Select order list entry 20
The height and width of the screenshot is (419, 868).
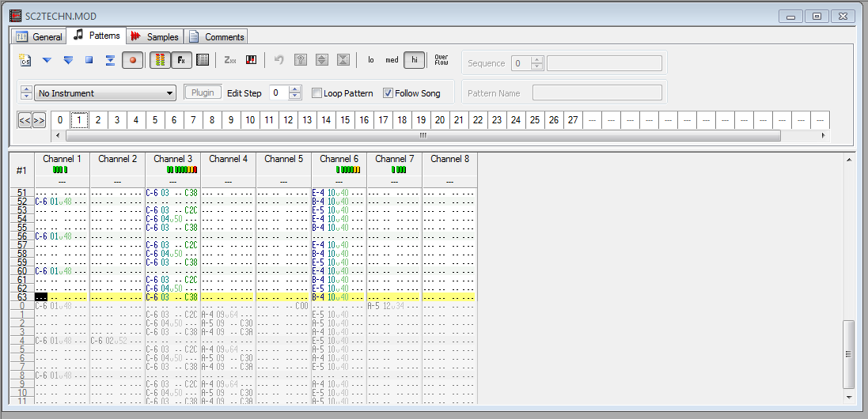coord(439,120)
